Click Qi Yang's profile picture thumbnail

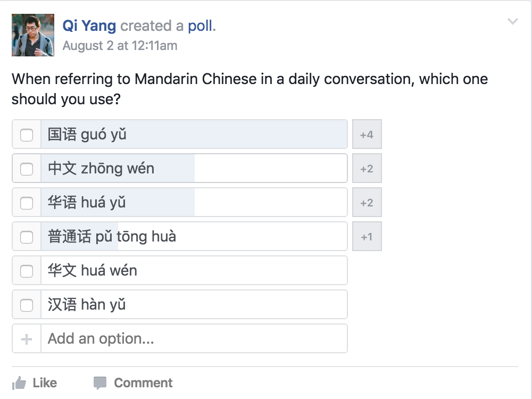(33, 35)
